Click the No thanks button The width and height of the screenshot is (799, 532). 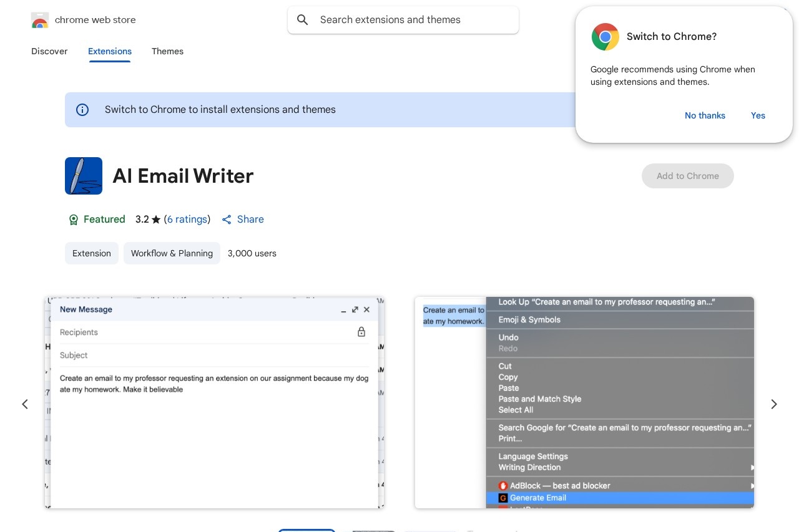tap(705, 115)
